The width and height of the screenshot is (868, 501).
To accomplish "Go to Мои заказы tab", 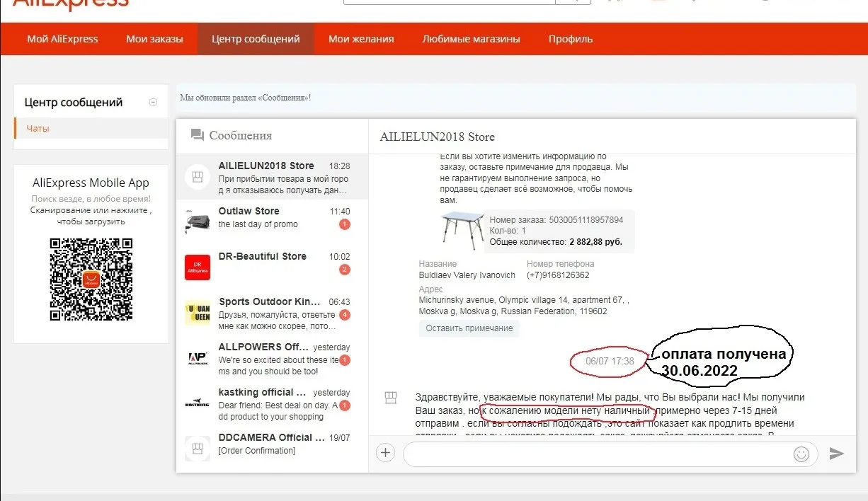I will [154, 39].
